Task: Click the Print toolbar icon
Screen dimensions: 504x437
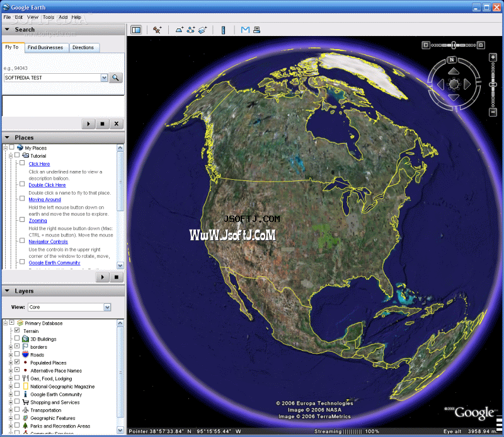Action: pos(256,30)
